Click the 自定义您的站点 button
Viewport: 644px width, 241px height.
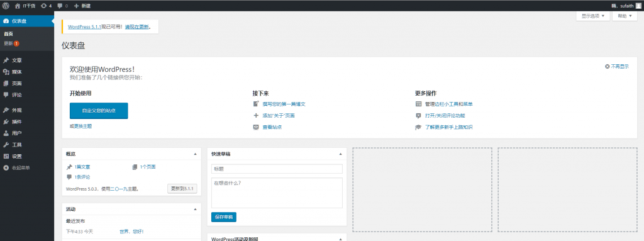tap(99, 111)
